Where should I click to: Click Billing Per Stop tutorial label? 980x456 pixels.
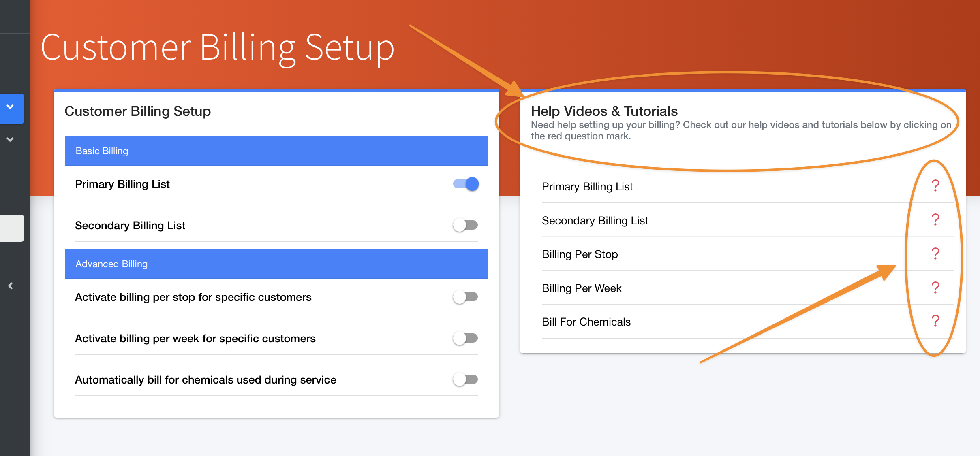pos(580,254)
